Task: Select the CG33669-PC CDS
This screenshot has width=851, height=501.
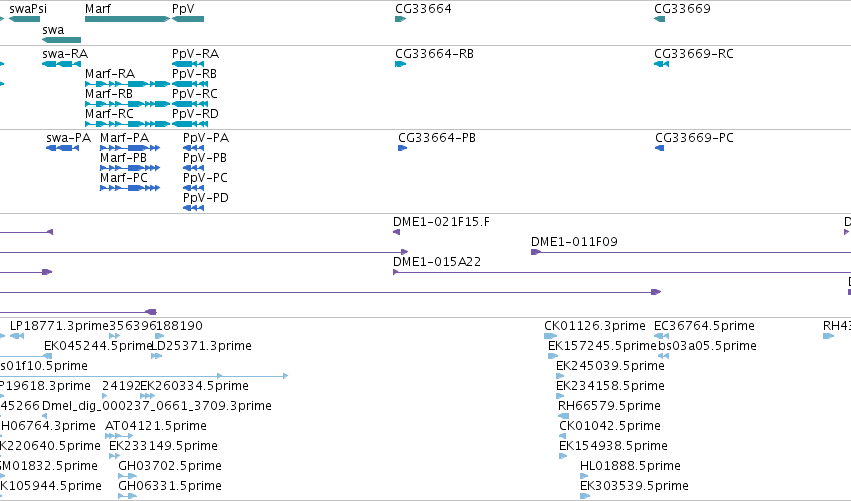Action: coord(660,148)
